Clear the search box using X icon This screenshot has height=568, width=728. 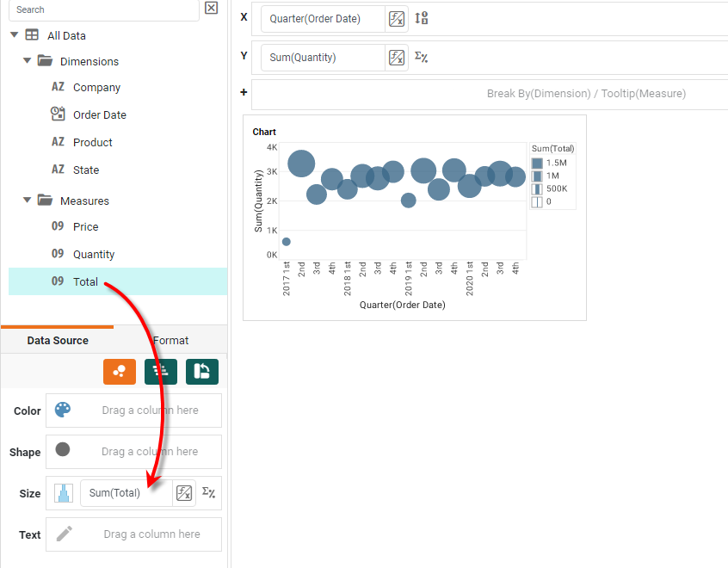pos(211,9)
